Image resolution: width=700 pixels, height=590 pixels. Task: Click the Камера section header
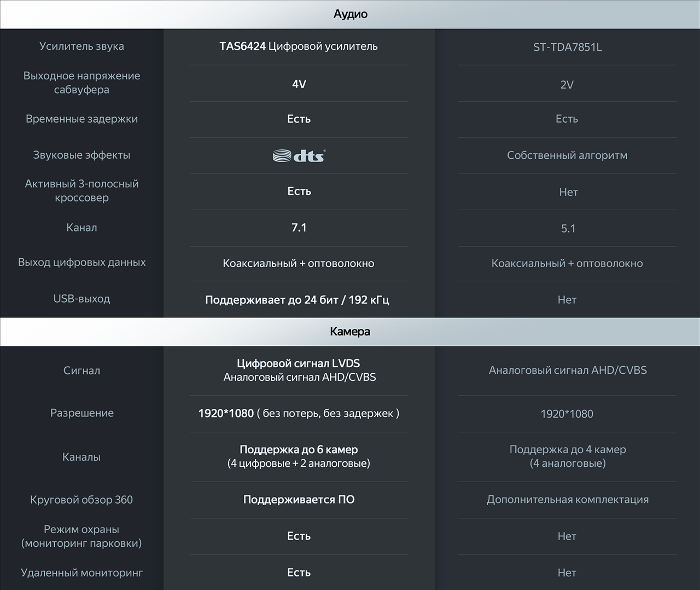tap(350, 332)
